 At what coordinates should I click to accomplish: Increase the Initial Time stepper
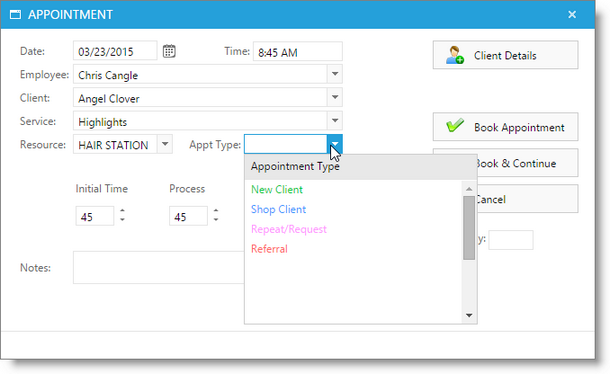[x=122, y=211]
